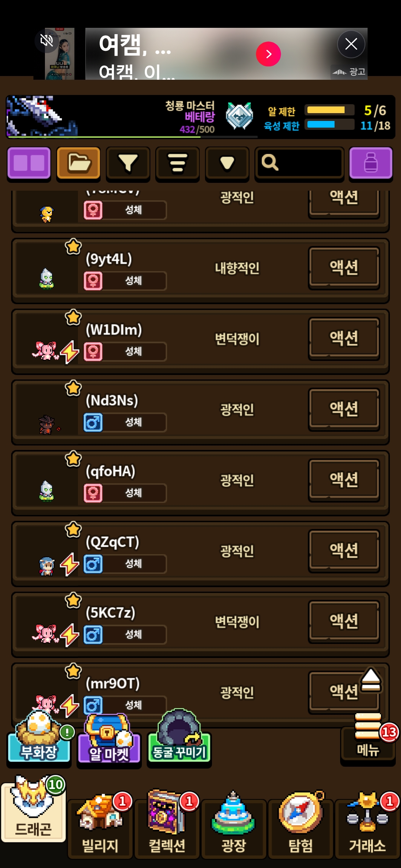The height and width of the screenshot is (868, 401).
Task: Switch to the purple two-panel grid view
Action: 29,163
